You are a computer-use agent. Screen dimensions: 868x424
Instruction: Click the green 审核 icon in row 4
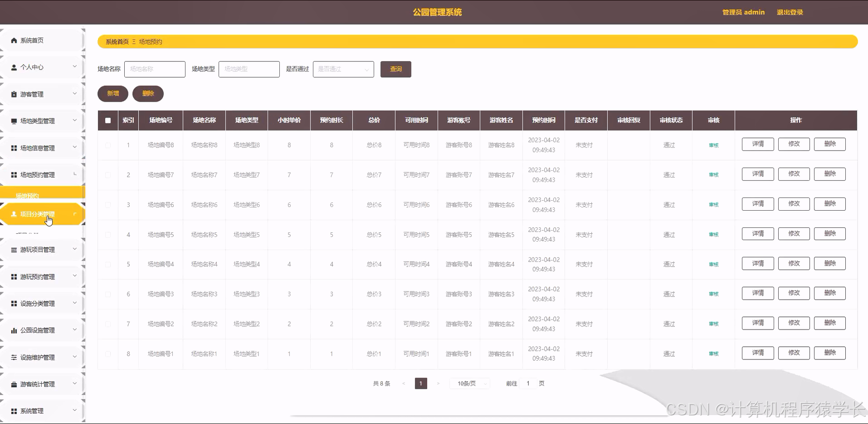[x=714, y=235]
